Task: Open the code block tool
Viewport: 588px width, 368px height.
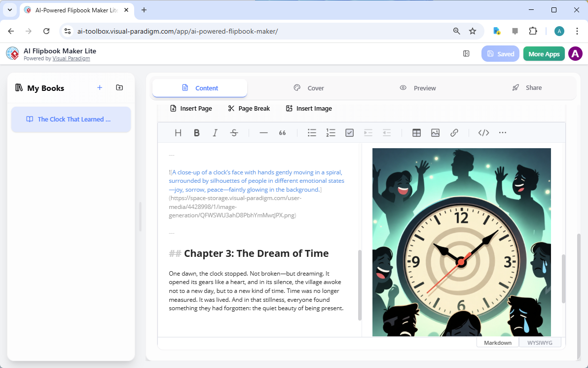Action: click(483, 132)
